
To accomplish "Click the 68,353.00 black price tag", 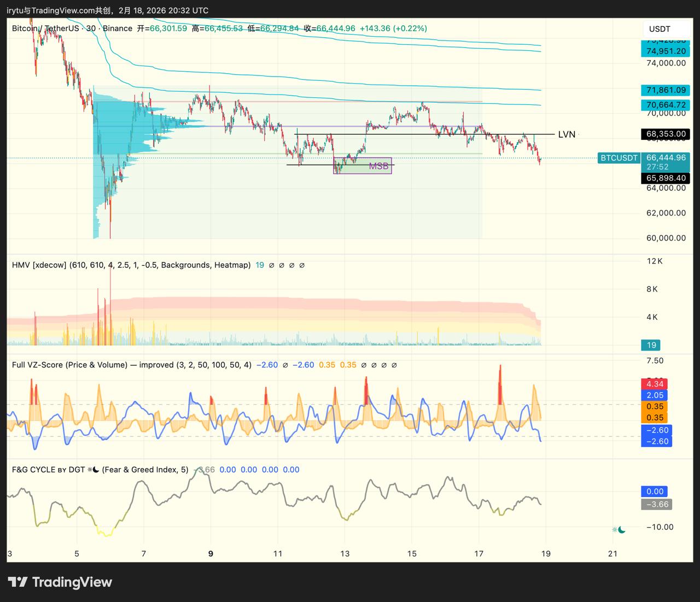I will click(666, 134).
